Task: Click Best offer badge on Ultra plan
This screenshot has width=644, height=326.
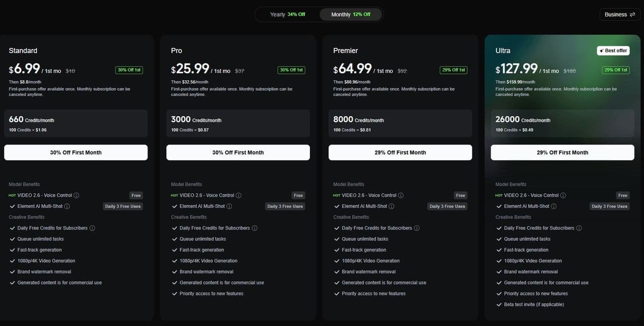Action: tap(613, 51)
